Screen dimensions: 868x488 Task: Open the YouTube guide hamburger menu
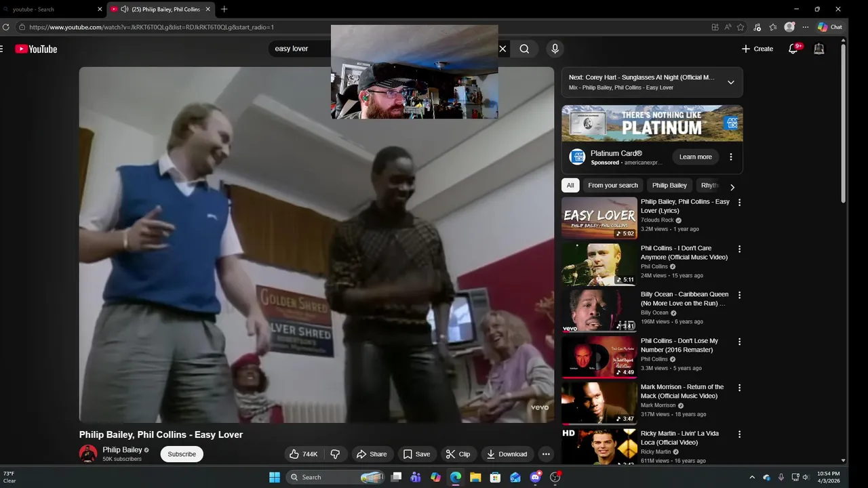[2, 49]
